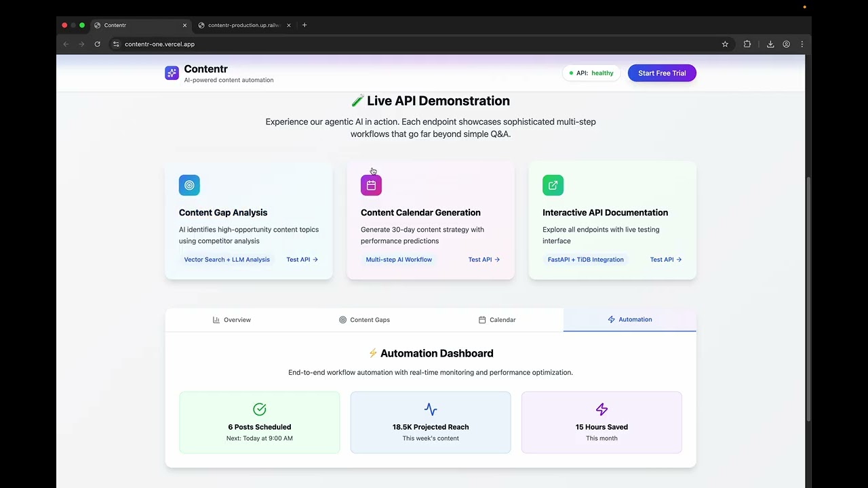Click the API healthy status badge
Viewport: 868px width, 488px height.
591,73
